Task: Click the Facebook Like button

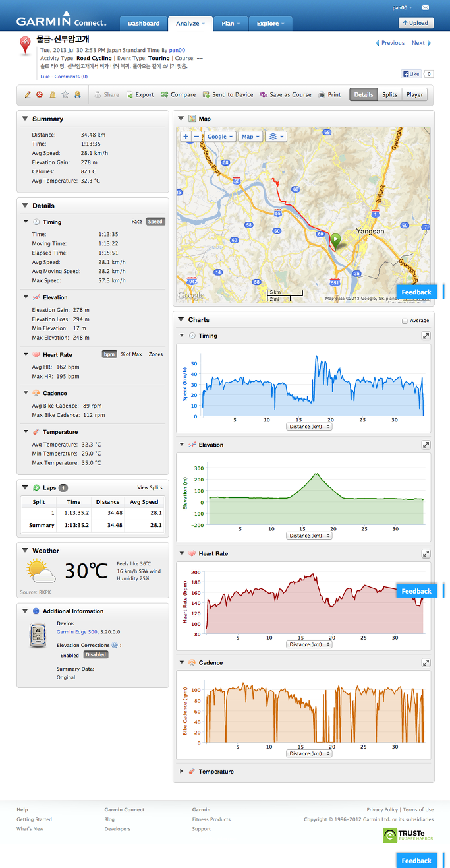Action: click(x=411, y=74)
